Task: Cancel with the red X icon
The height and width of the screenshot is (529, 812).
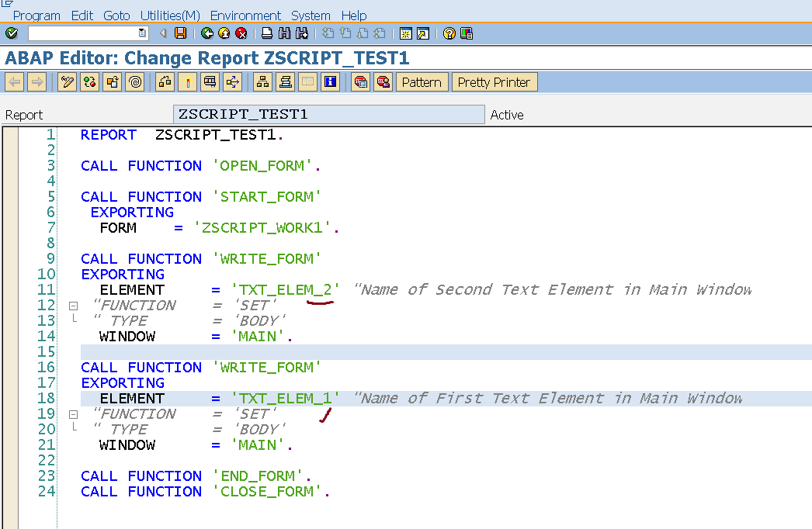Action: point(240,33)
